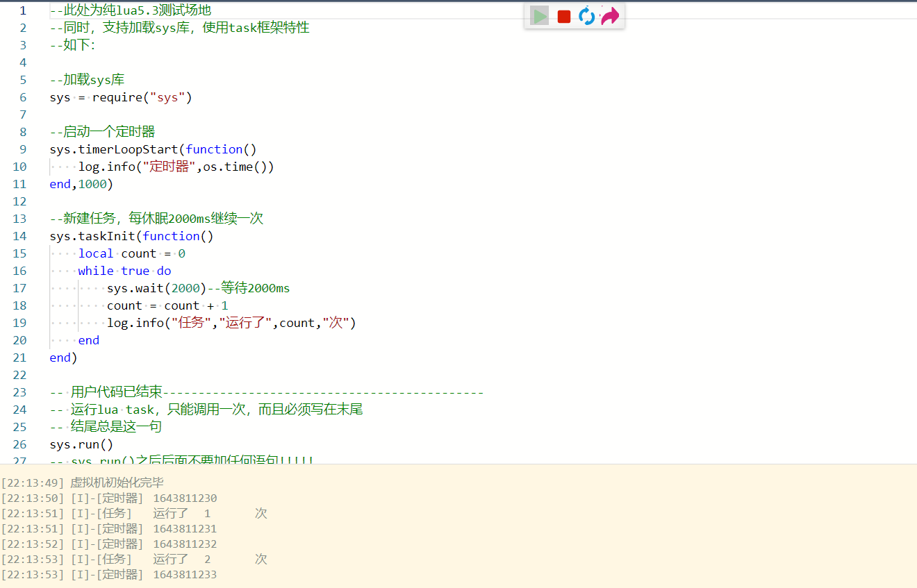The width and height of the screenshot is (917, 588).
Task: Click the while keyword on line 16
Action: pyautogui.click(x=96, y=270)
